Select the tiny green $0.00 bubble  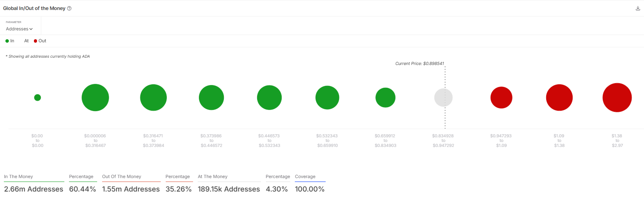(37, 98)
